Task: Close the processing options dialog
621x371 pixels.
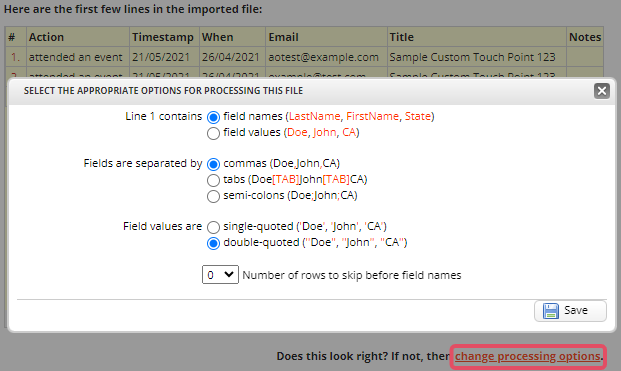Action: 602,91
